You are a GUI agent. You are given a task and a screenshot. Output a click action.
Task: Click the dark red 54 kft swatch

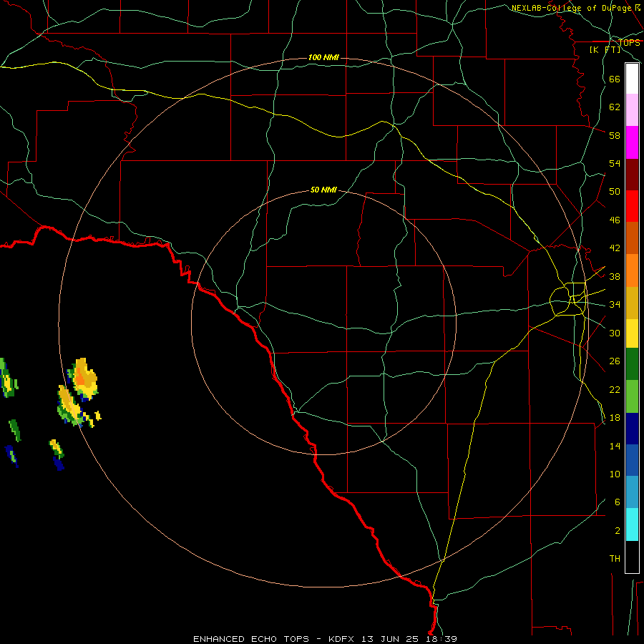[x=632, y=175]
